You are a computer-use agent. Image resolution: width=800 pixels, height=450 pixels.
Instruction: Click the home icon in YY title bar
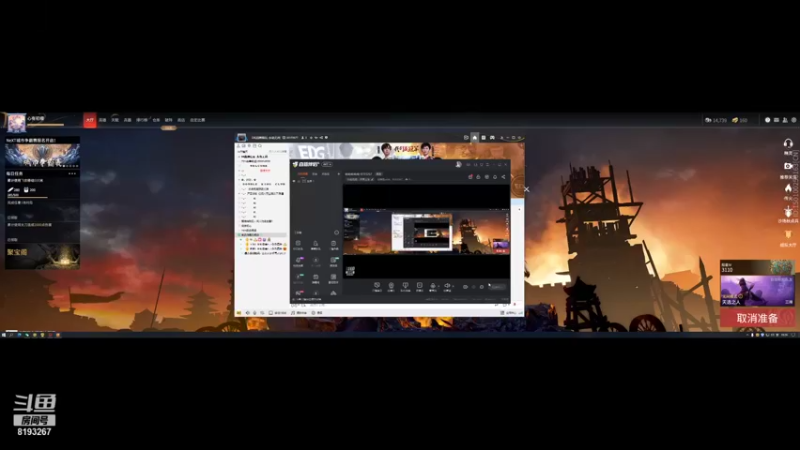pyautogui.click(x=474, y=138)
